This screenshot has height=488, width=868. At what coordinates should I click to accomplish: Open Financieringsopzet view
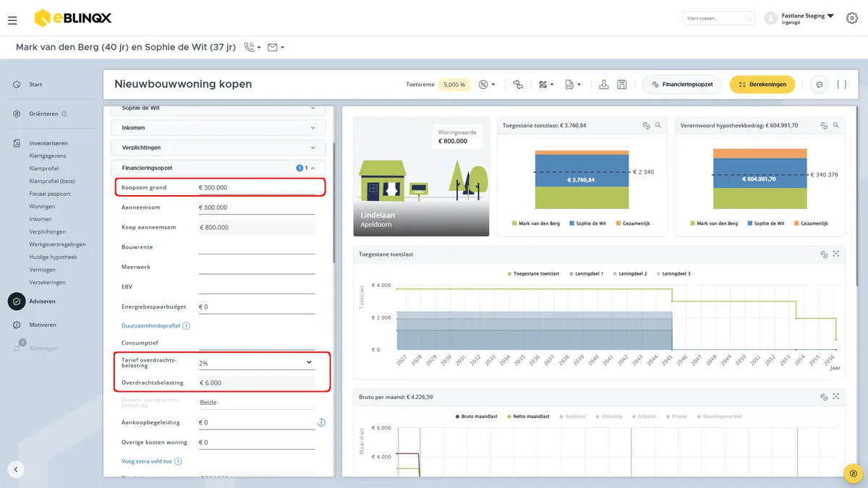tap(682, 85)
